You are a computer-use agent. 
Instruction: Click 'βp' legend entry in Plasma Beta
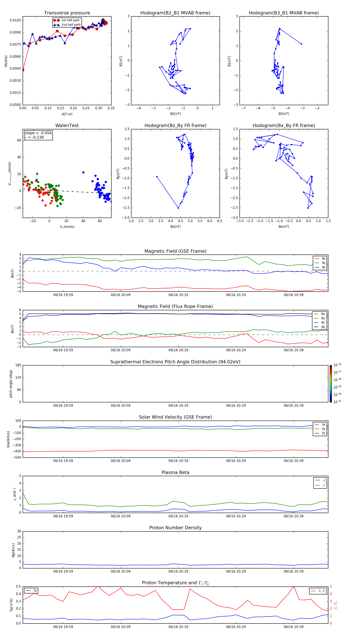pos(320,480)
